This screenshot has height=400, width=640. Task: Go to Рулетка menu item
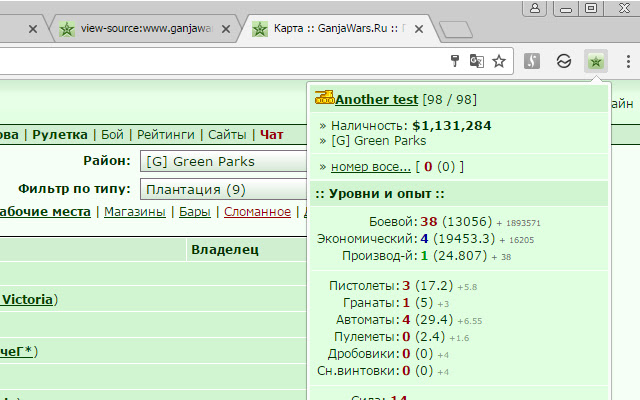(x=60, y=135)
